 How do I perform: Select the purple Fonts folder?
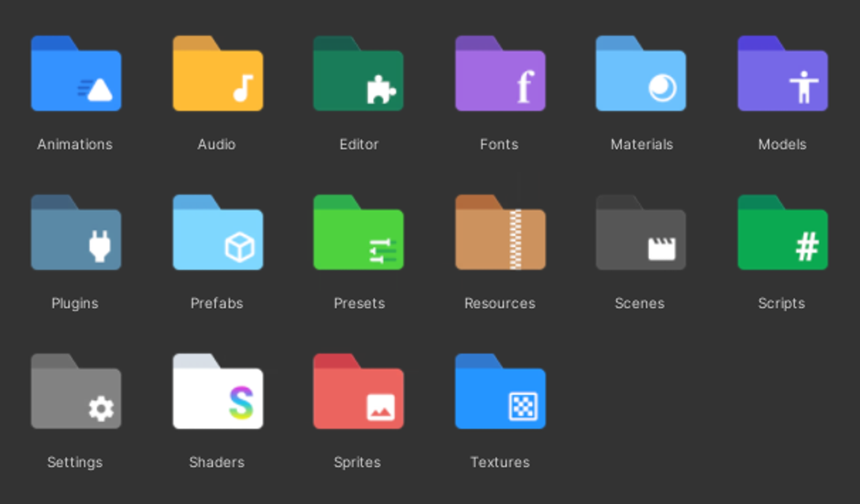tap(500, 74)
